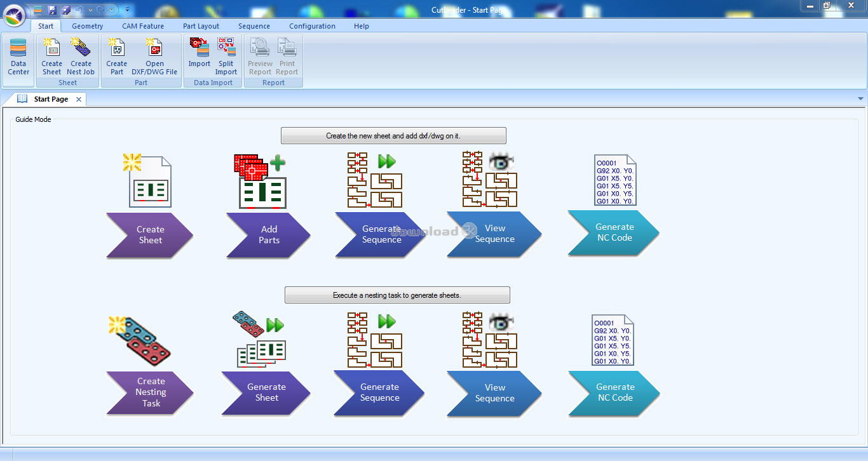Click the Create Sheet guide arrow
Image resolution: width=868 pixels, height=461 pixels.
[150, 235]
